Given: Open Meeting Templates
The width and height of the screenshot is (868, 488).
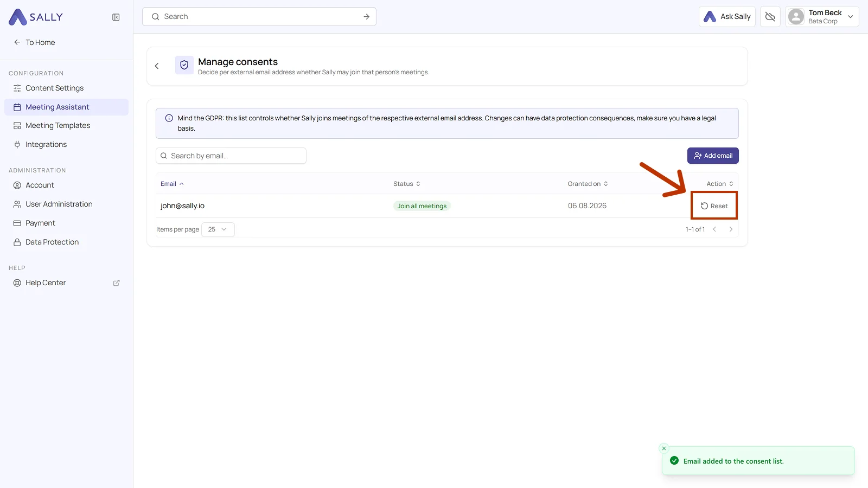Looking at the screenshot, I should pos(66,125).
